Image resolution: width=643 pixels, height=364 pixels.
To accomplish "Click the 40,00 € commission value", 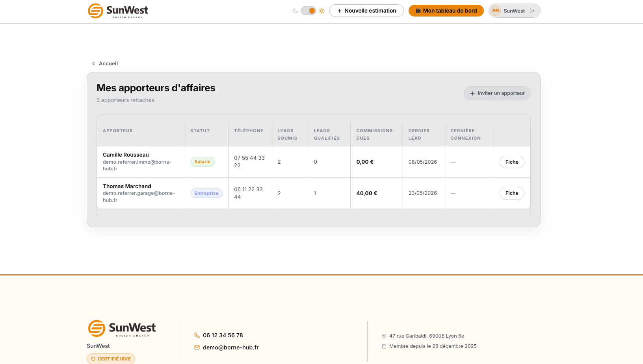I will [x=367, y=193].
